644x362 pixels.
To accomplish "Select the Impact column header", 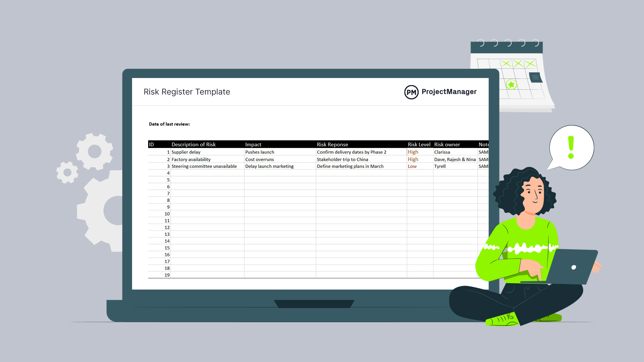I will click(253, 144).
